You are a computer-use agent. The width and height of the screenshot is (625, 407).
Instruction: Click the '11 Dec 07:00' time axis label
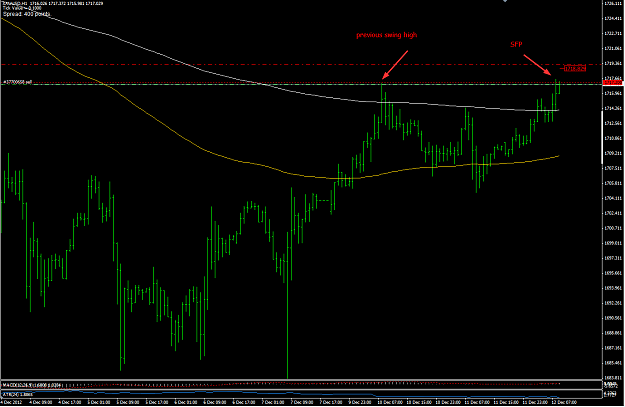[478, 402]
